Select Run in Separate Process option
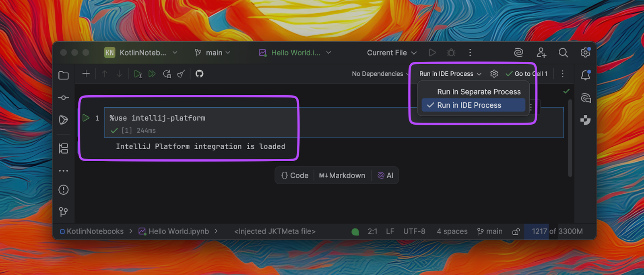This screenshot has width=644, height=275. pyautogui.click(x=479, y=92)
